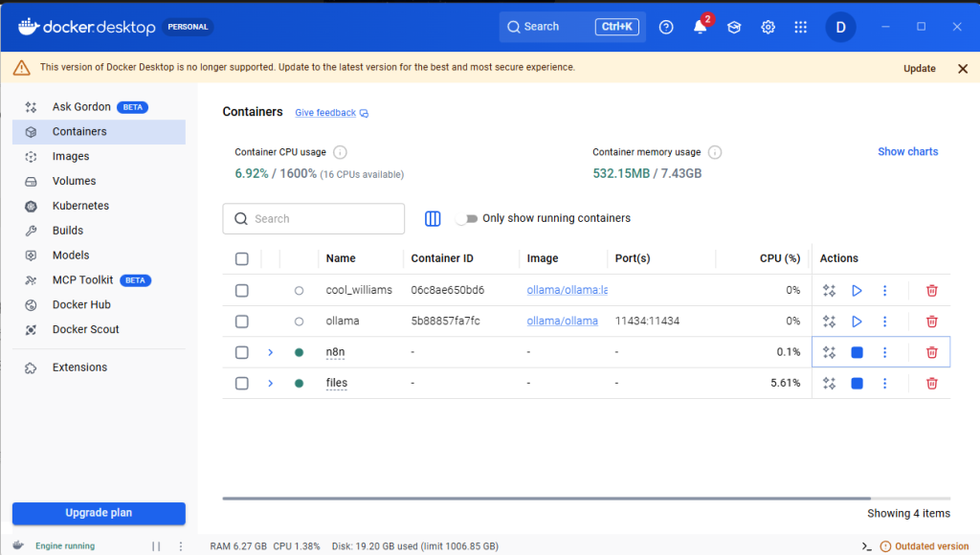The width and height of the screenshot is (980, 555).
Task: Delete the files container
Action: [932, 383]
